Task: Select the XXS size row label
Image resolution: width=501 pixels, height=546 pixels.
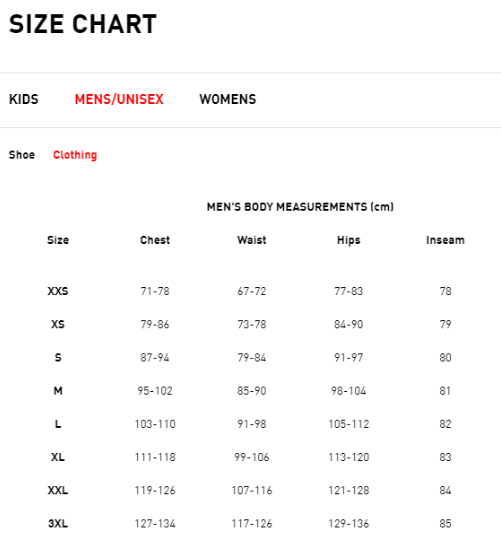Action: 58,291
